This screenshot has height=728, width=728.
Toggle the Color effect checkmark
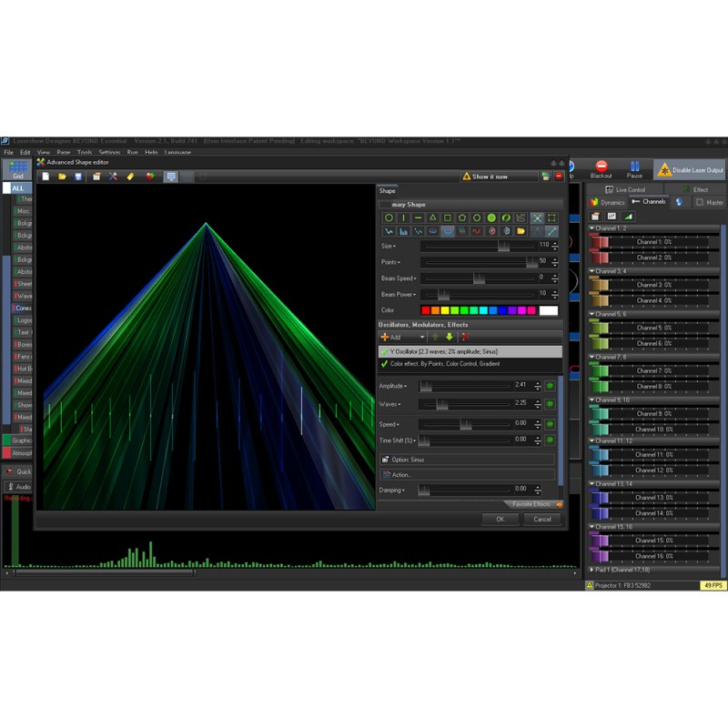(384, 364)
